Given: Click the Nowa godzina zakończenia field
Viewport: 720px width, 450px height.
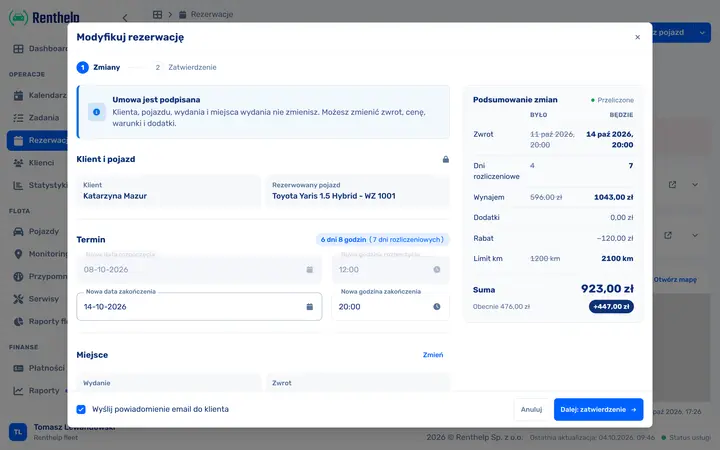Looking at the screenshot, I should click(x=390, y=307).
